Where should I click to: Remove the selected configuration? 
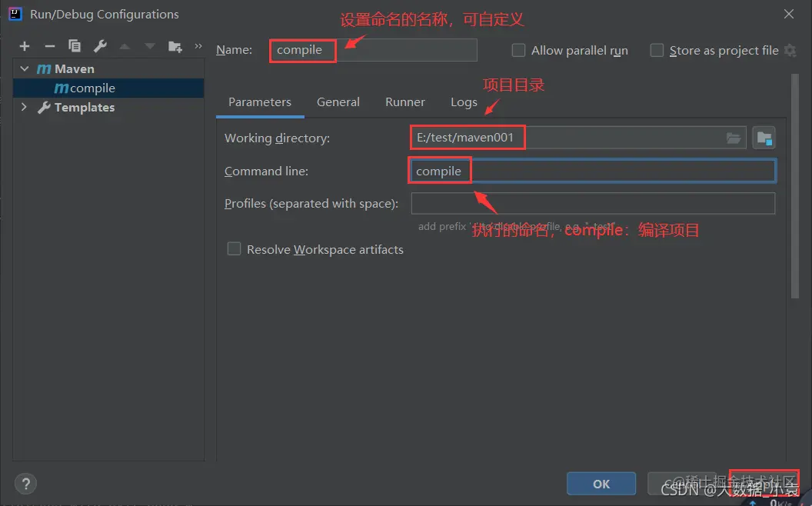tap(49, 45)
